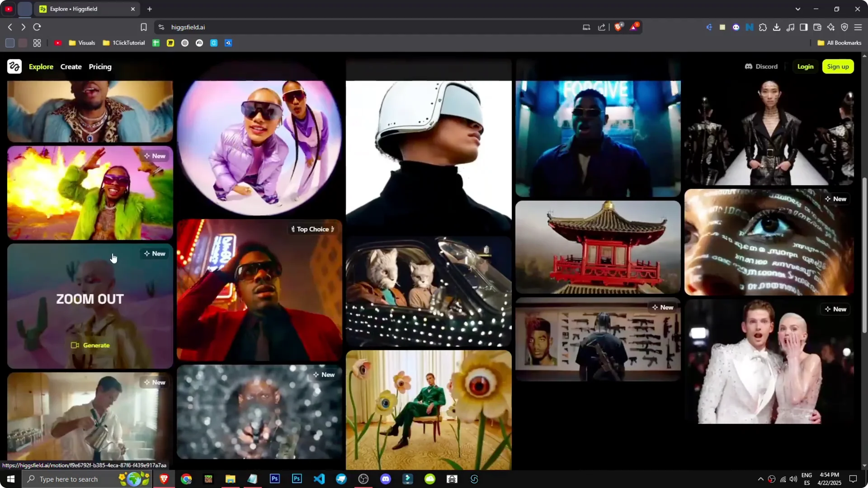The width and height of the screenshot is (868, 488).
Task: Bookmark the page with the star icon
Action: 143,27
